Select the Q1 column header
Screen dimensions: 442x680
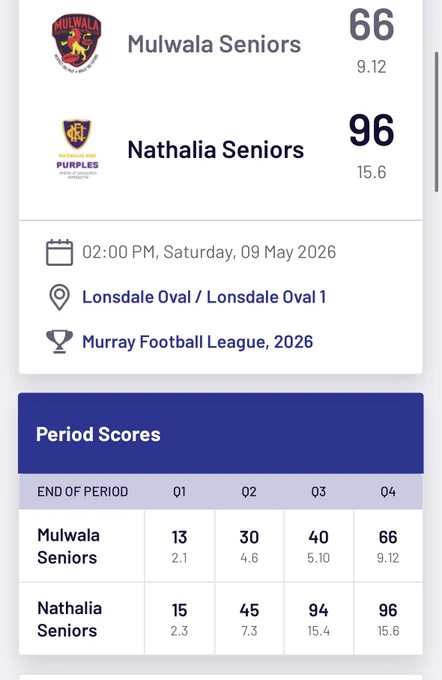click(180, 492)
